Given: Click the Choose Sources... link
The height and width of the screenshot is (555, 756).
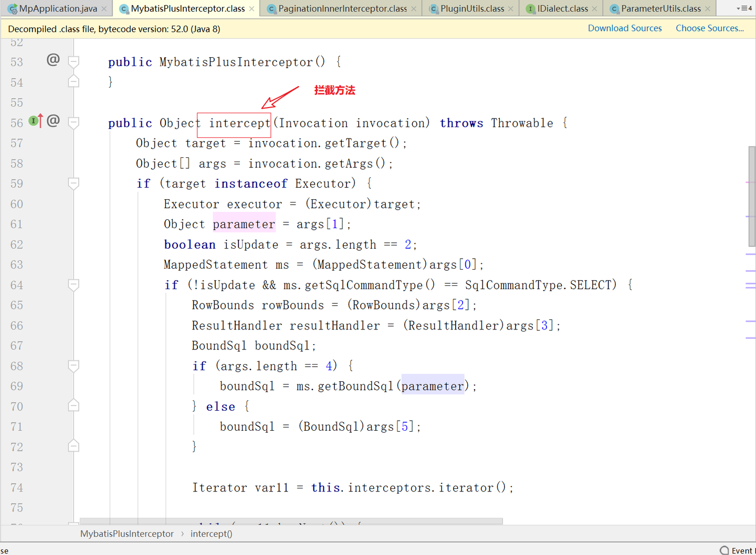Looking at the screenshot, I should tap(710, 28).
